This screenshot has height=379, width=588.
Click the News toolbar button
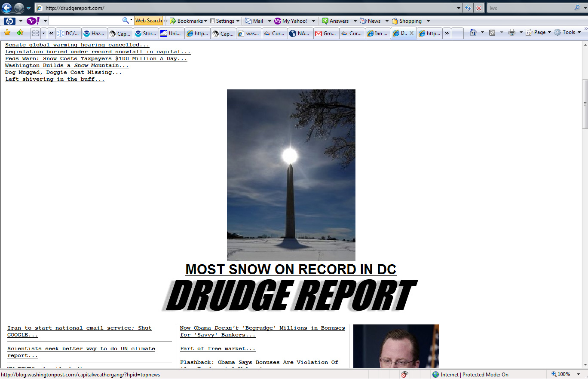coord(370,21)
